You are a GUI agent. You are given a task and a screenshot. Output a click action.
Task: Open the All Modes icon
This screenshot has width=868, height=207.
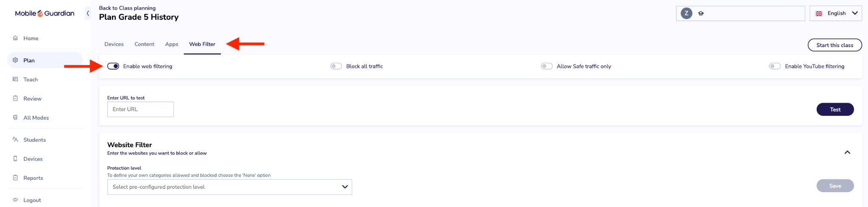click(x=15, y=117)
